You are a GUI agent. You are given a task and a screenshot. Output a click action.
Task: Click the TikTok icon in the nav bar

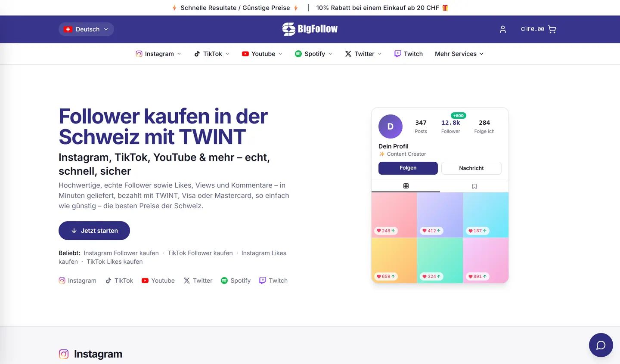197,54
